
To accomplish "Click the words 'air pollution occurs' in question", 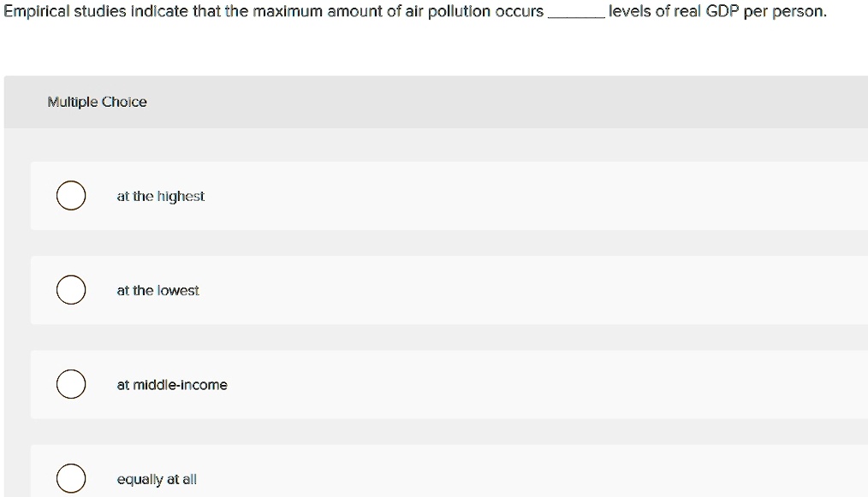I will [x=474, y=12].
